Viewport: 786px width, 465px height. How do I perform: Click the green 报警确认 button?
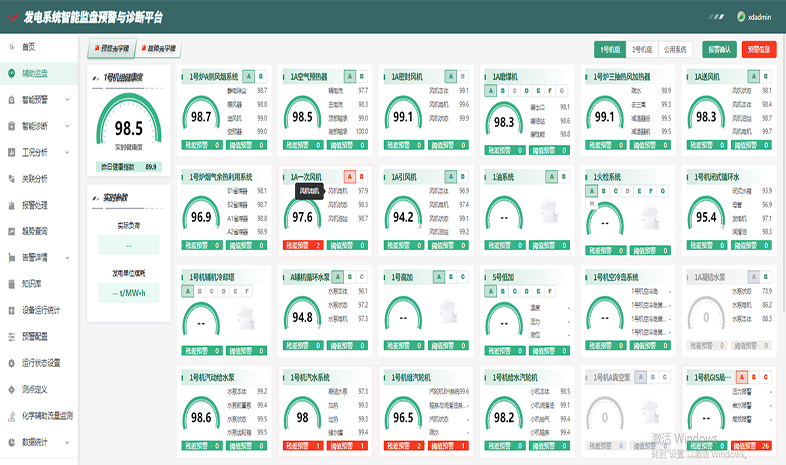point(719,48)
